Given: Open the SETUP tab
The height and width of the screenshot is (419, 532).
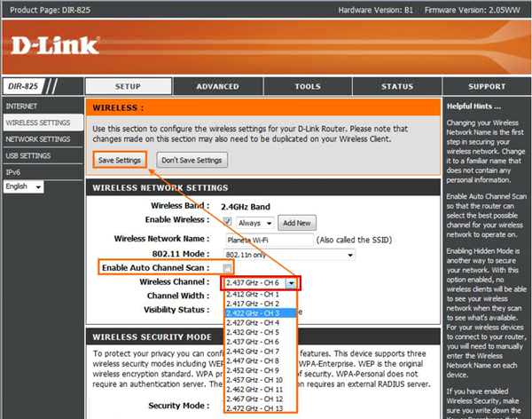Looking at the screenshot, I should pyautogui.click(x=129, y=86).
